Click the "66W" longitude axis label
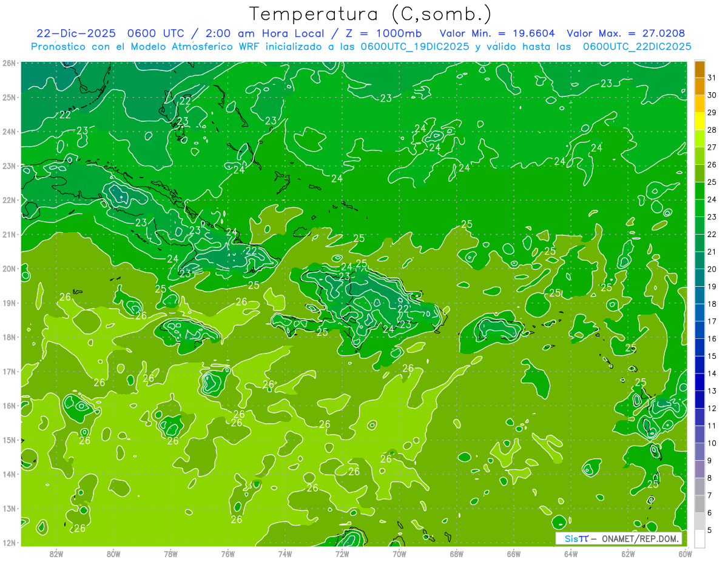 (x=514, y=554)
